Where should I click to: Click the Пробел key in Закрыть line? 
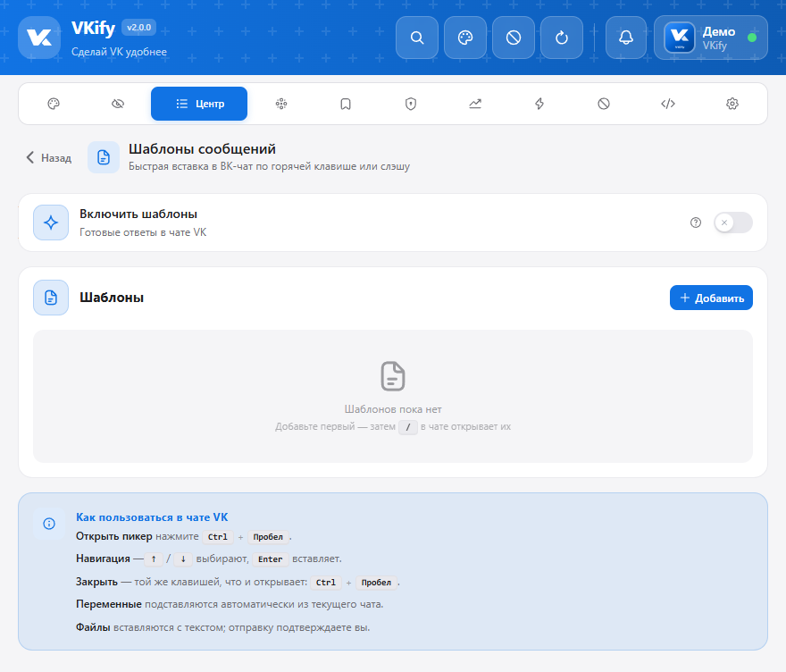(376, 583)
